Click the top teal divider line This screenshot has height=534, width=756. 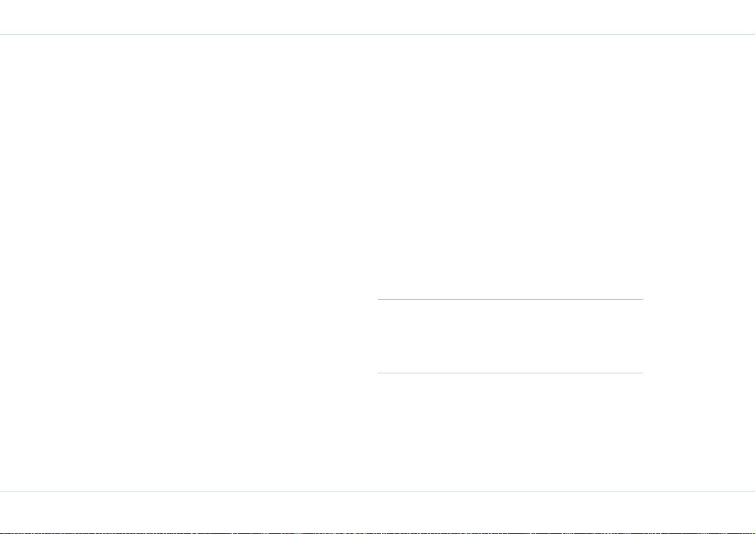click(x=378, y=35)
